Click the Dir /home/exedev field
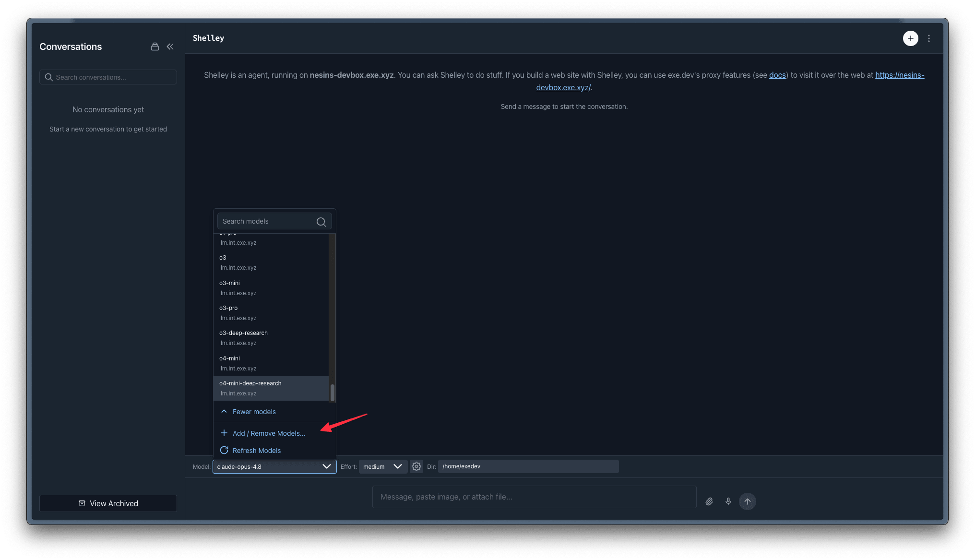 coord(528,466)
